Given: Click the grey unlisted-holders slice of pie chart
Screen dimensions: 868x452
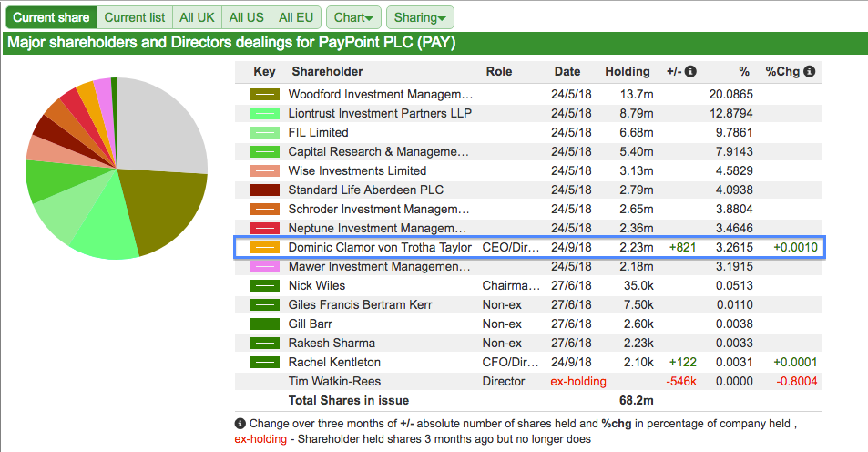Looking at the screenshot, I should (160, 128).
